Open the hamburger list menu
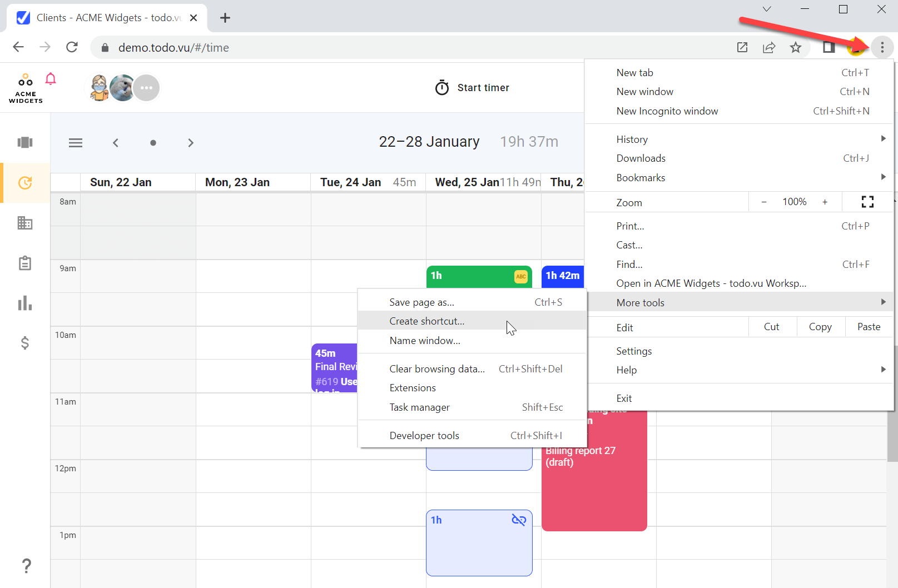The width and height of the screenshot is (898, 588). tap(76, 143)
